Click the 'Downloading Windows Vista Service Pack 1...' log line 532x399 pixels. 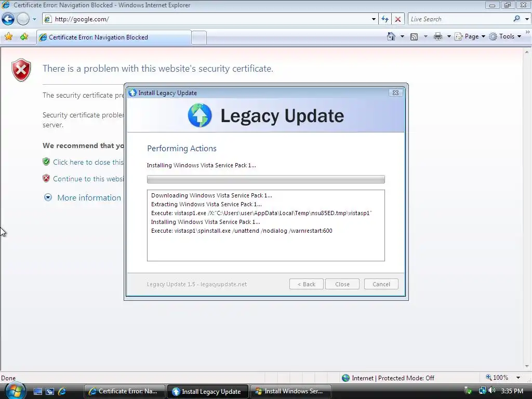point(212,195)
